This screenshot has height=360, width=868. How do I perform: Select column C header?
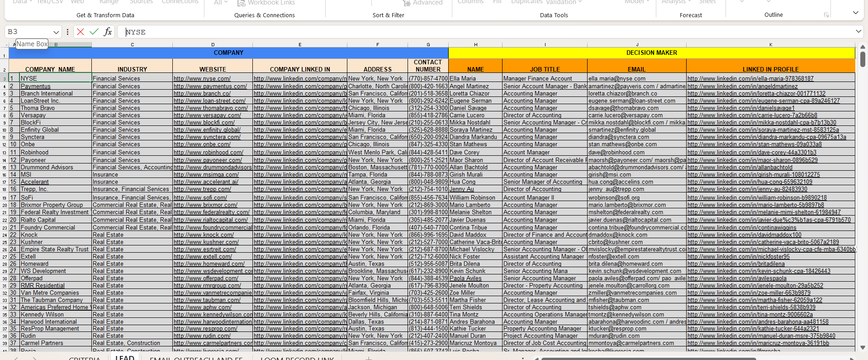(x=132, y=45)
